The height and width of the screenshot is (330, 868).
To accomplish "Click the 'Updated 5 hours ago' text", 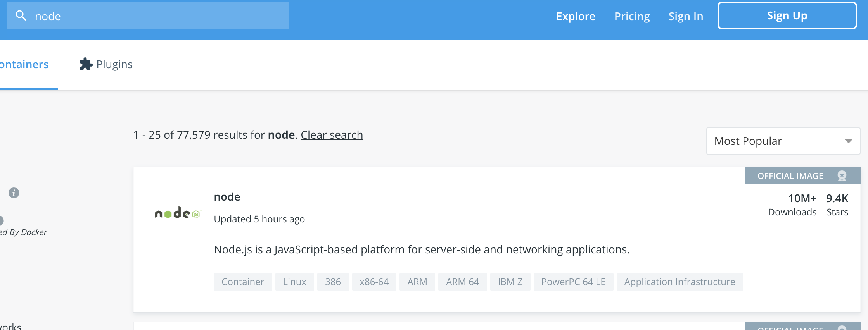I will (x=259, y=219).
